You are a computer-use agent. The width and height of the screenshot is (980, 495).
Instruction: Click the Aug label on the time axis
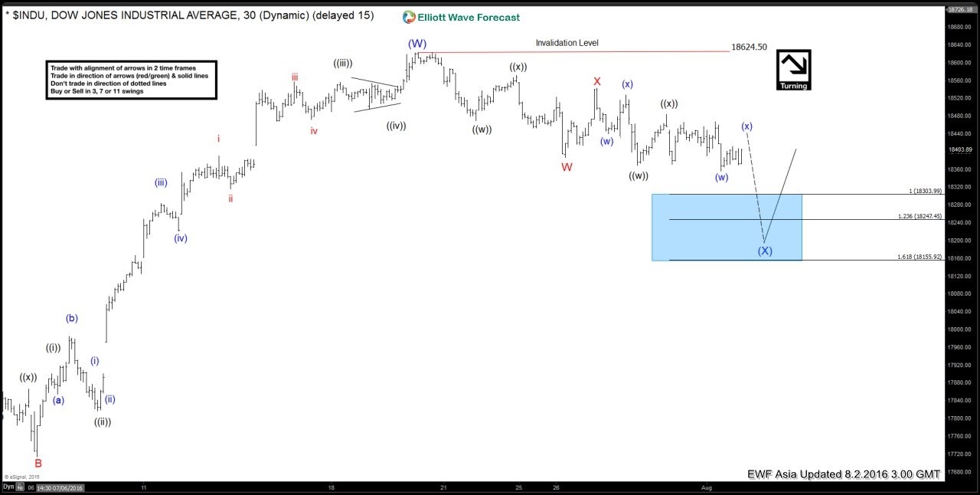(705, 487)
